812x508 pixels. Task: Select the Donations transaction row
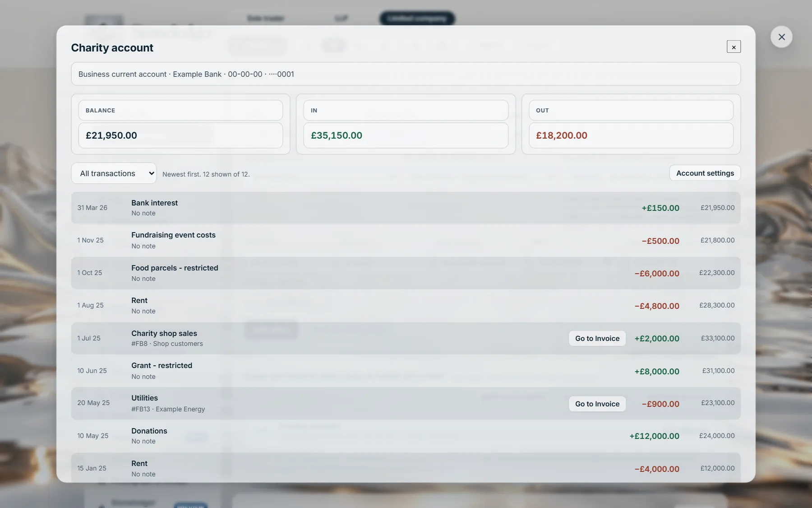pyautogui.click(x=406, y=436)
